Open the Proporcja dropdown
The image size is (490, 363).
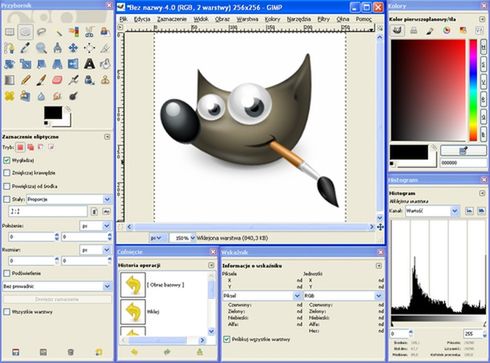(69, 199)
